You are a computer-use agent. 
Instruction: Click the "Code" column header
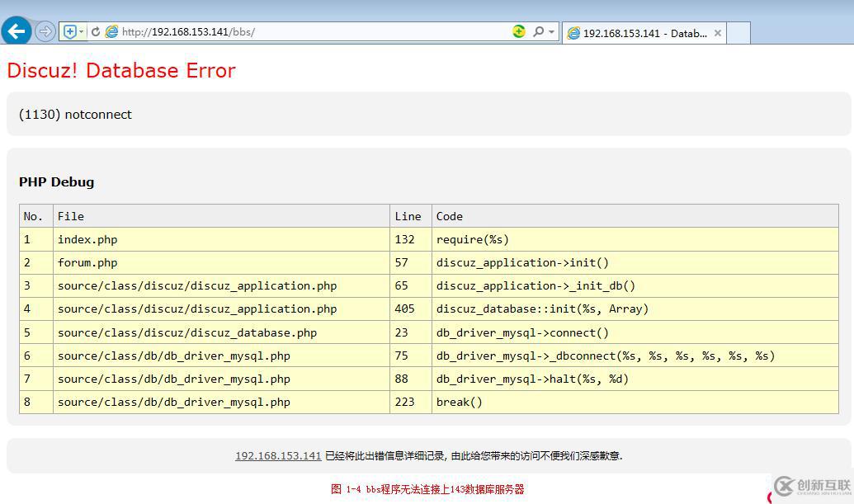pyautogui.click(x=635, y=216)
